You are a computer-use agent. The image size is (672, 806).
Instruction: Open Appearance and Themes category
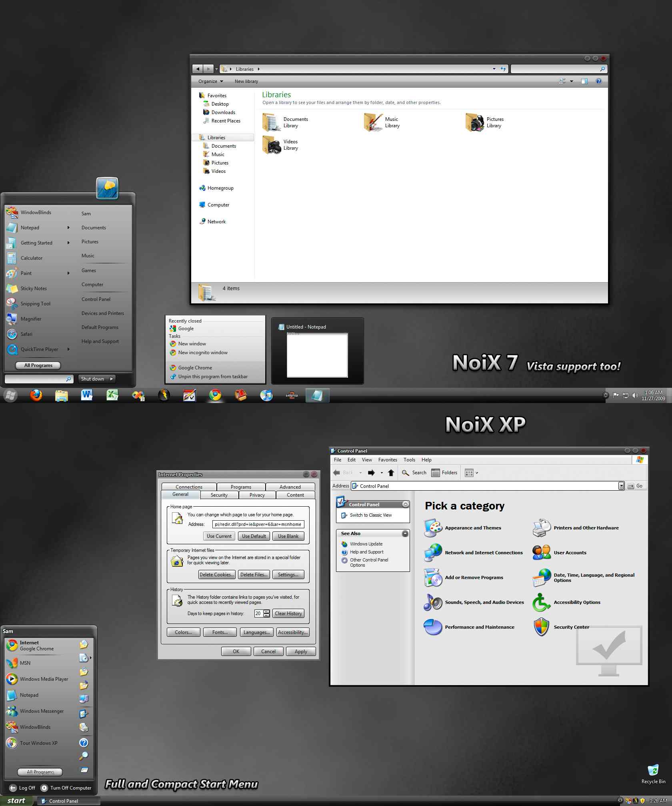click(x=463, y=528)
